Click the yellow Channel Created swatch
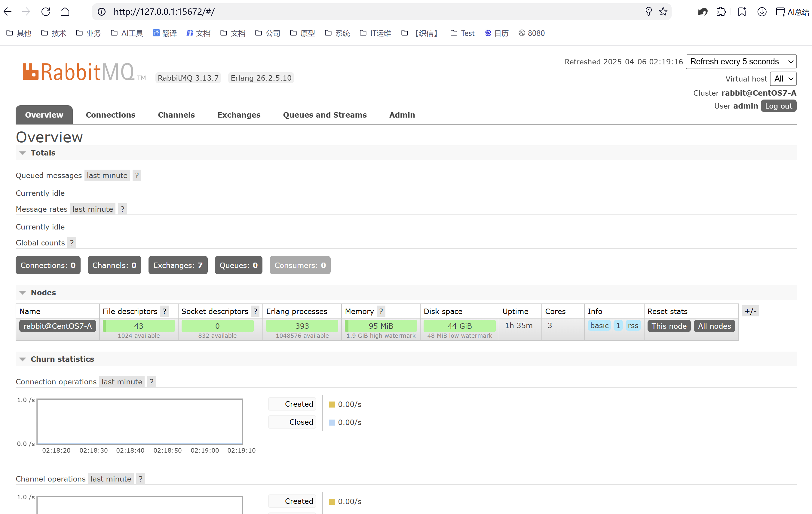The height and width of the screenshot is (514, 812). [x=332, y=502]
